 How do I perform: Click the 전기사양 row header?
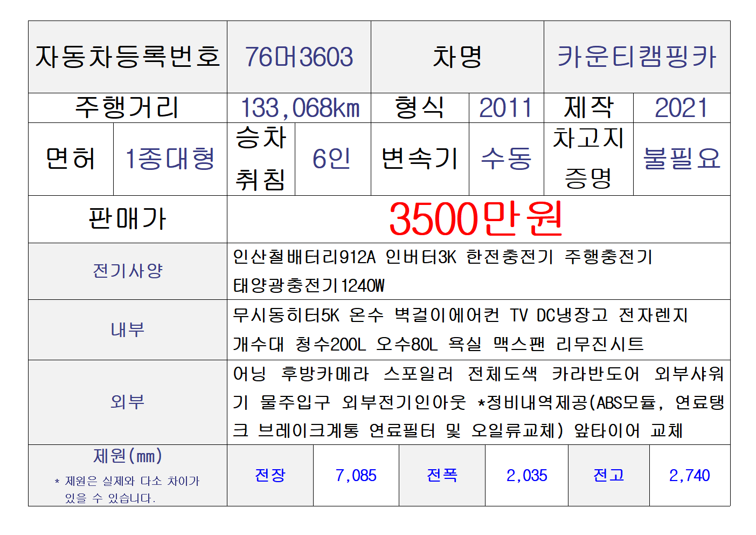click(128, 271)
